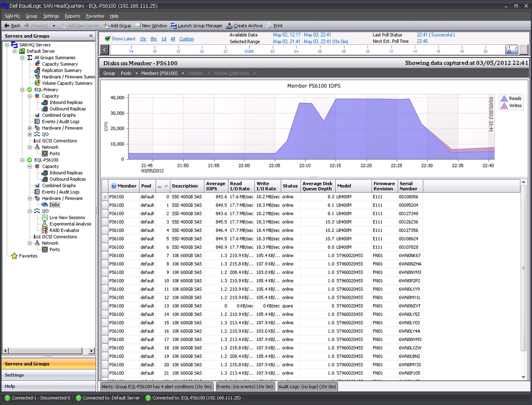The image size is (532, 405).
Task: Click the Alerts status tab for EQL-PS6100
Action: point(156,387)
